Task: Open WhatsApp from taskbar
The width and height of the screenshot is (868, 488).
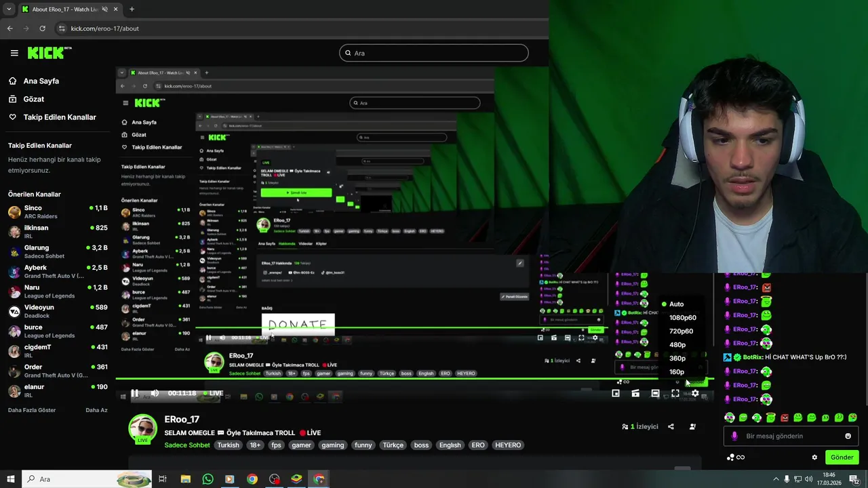Action: pos(208,479)
